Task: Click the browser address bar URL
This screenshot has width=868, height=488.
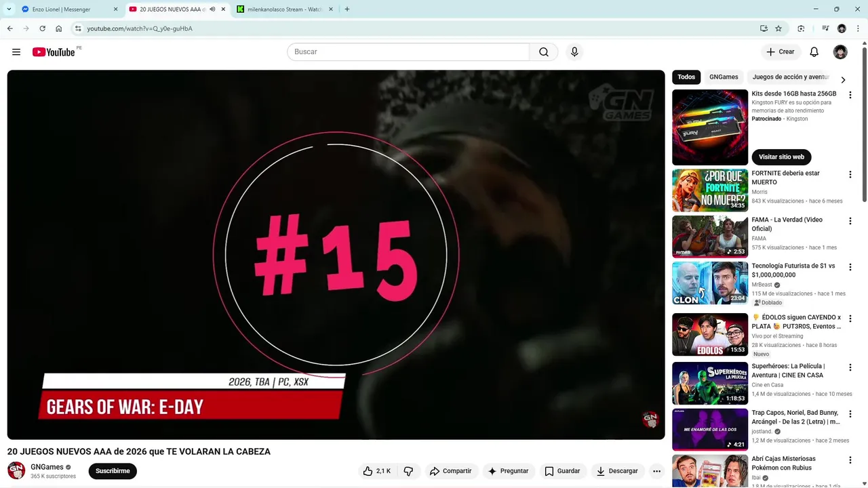Action: click(x=140, y=28)
